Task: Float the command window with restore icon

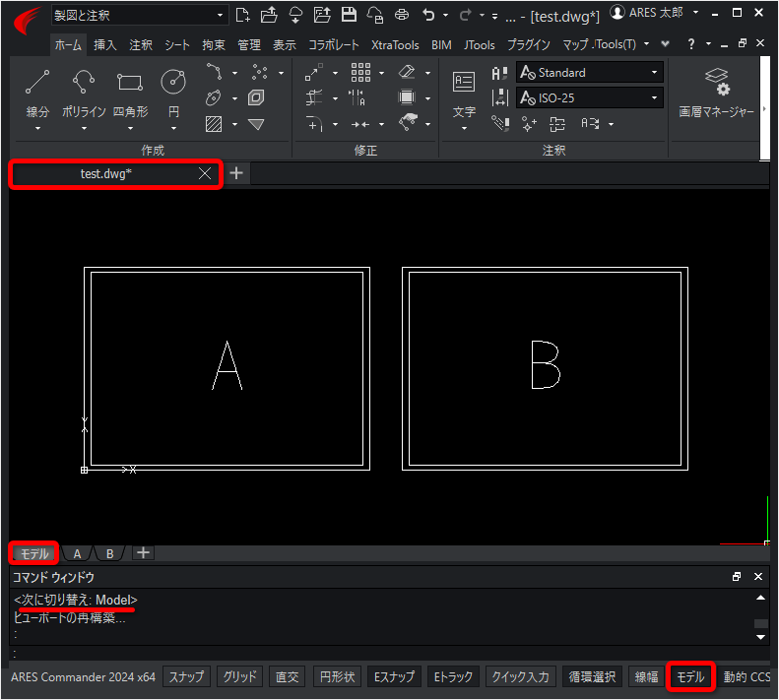Action: pyautogui.click(x=737, y=577)
